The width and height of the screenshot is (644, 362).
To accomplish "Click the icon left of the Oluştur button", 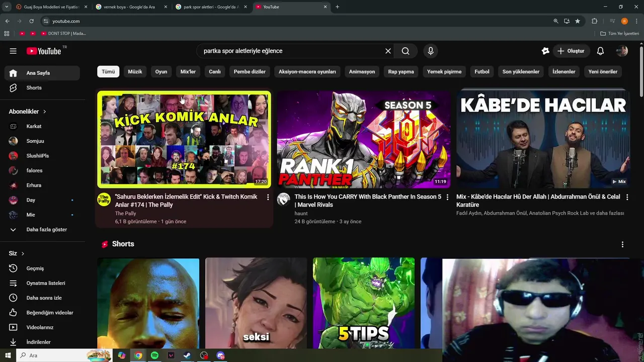I will tap(545, 51).
